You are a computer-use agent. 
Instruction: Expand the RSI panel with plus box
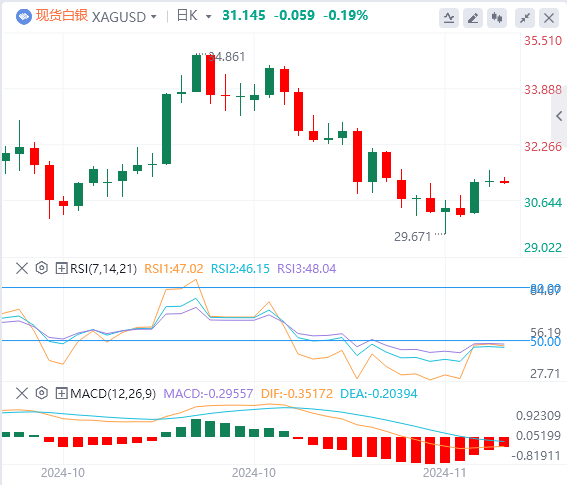tap(61, 268)
